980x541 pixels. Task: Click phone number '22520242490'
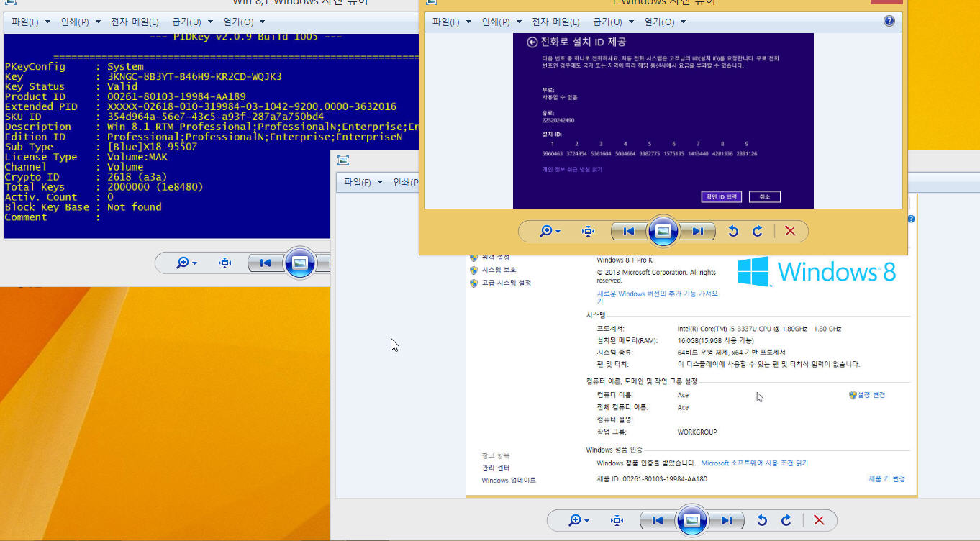pyautogui.click(x=558, y=120)
